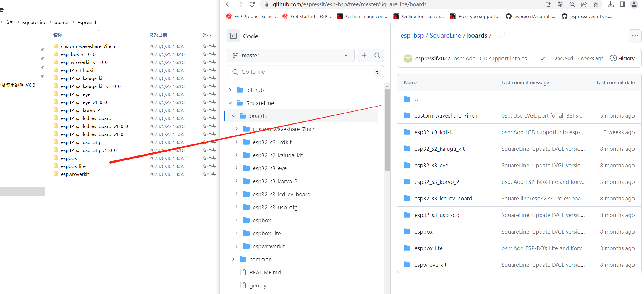Viewport: 644px width, 294px height.
Task: Click the install app icon in address bar
Action: [x=548, y=4]
